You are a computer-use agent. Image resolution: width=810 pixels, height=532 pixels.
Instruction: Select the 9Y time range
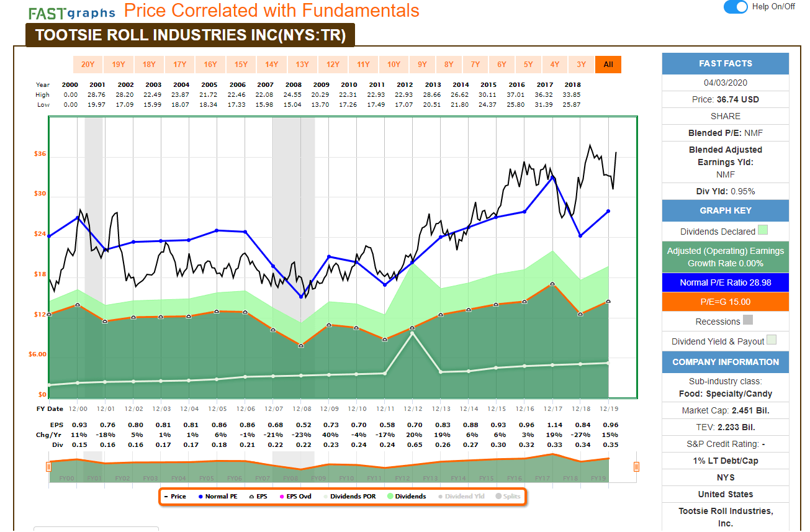pos(422,65)
